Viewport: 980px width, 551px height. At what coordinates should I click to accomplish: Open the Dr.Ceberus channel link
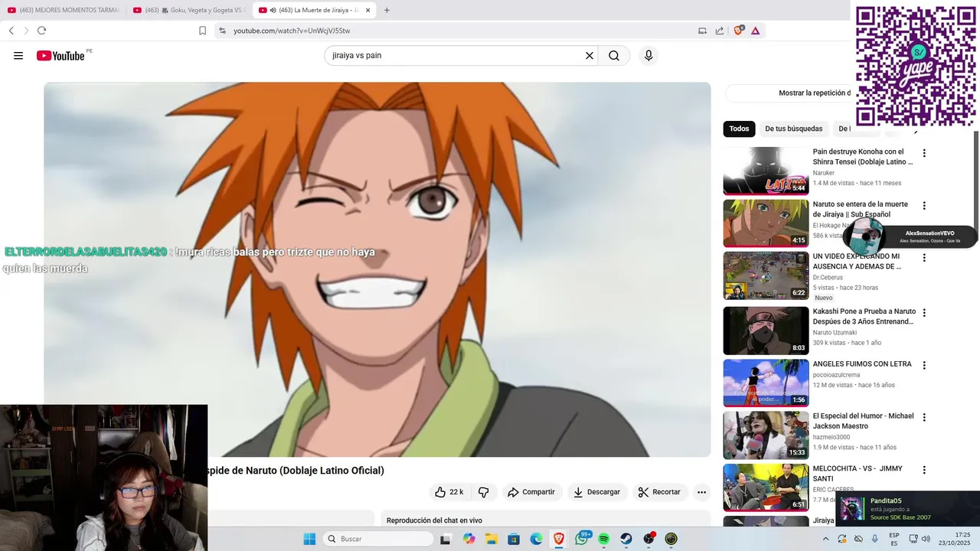[x=828, y=278]
